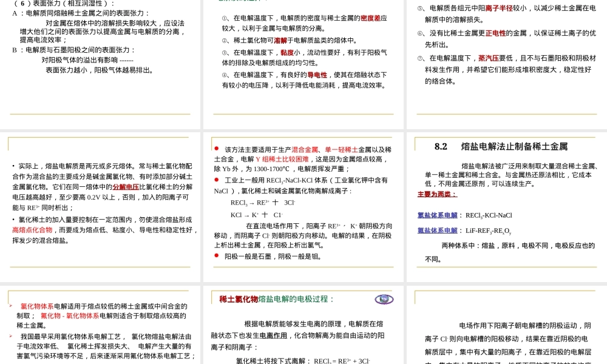Click the heading 8.2 熔盐电解法制备稀土金属

501,147
